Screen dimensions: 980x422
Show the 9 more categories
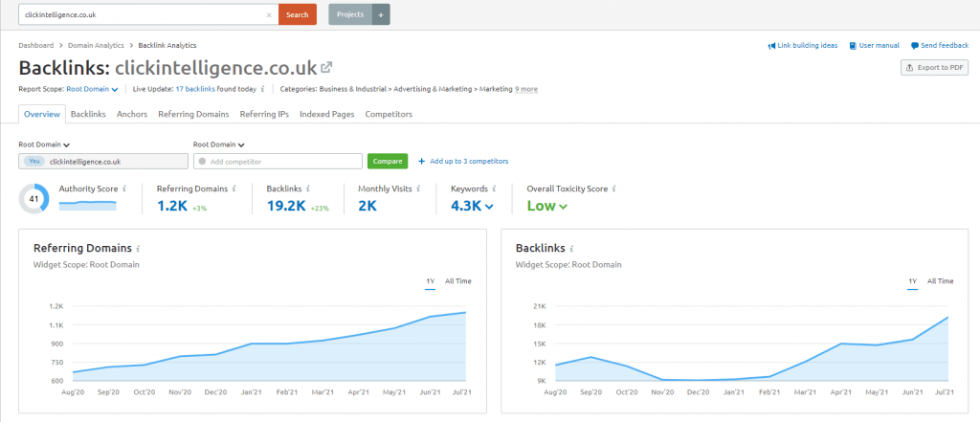point(526,89)
